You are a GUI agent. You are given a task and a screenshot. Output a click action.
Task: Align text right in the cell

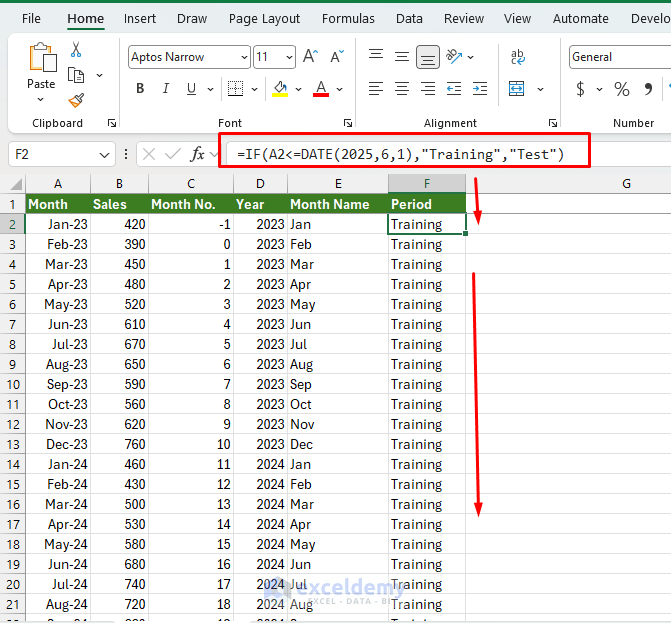(x=428, y=89)
